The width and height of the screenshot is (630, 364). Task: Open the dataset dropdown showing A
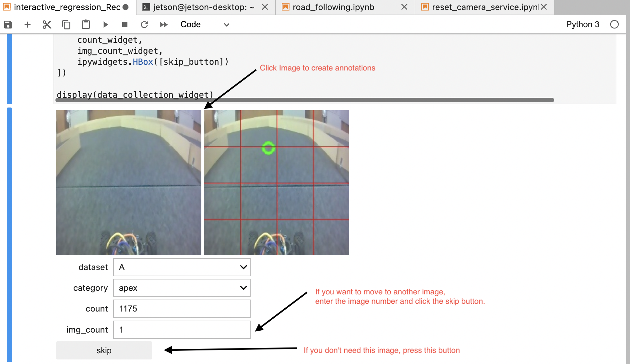click(x=182, y=267)
